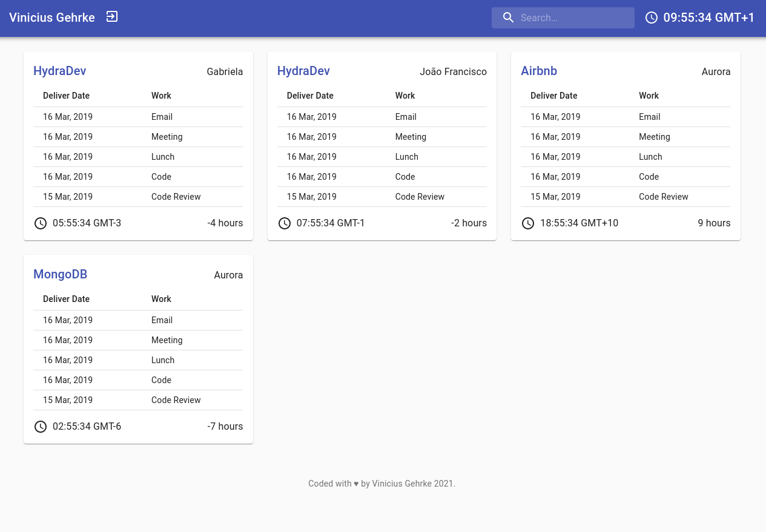Open the Airbnb project link
The image size is (766, 532).
539,71
